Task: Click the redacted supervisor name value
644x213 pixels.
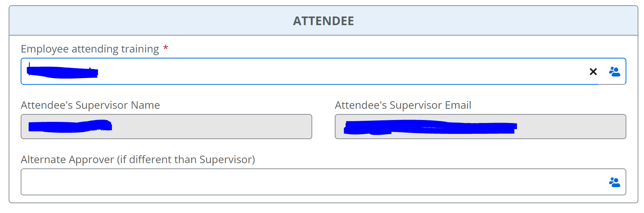Action: tap(70, 126)
